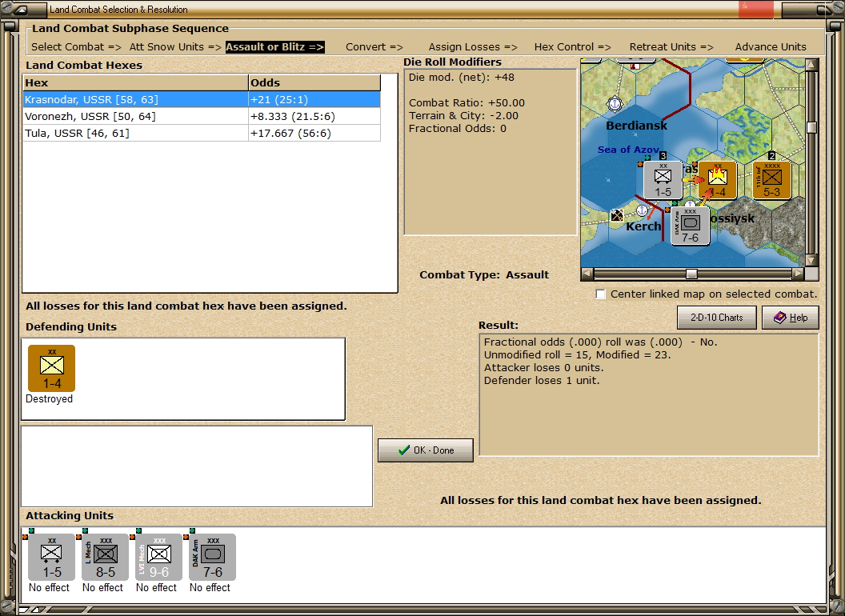845x616 pixels.
Task: Select the DAK Arm 7-6 counter on the map
Action: 690,226
